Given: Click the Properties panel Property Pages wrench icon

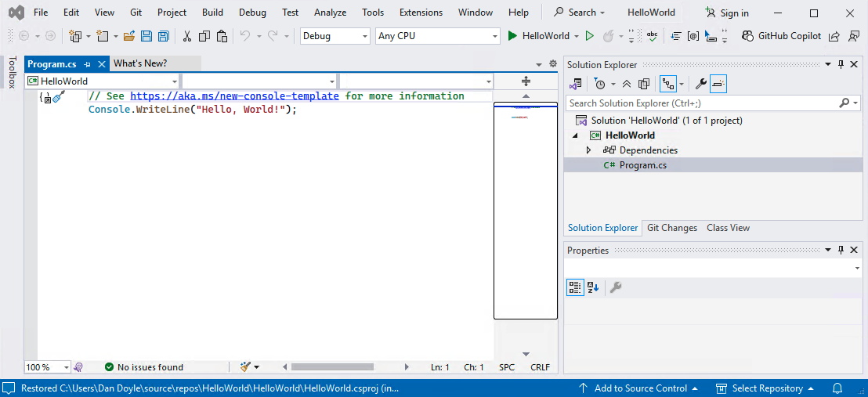Looking at the screenshot, I should (615, 287).
